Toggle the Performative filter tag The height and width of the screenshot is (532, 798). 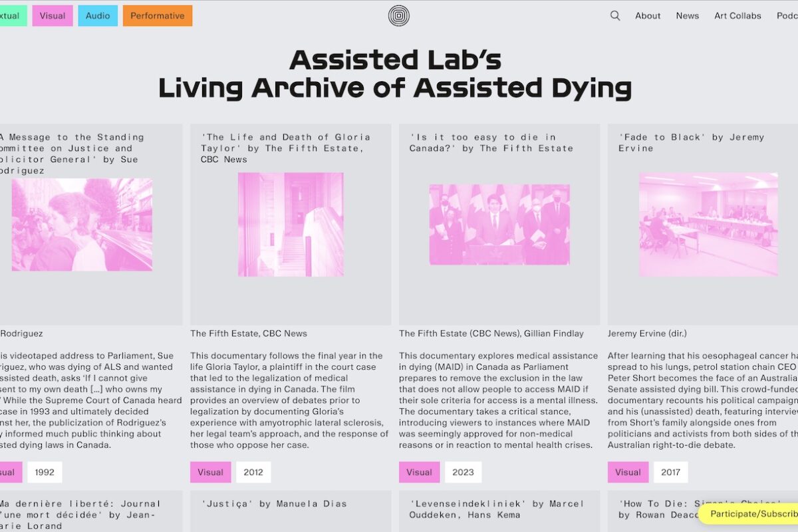[158, 16]
